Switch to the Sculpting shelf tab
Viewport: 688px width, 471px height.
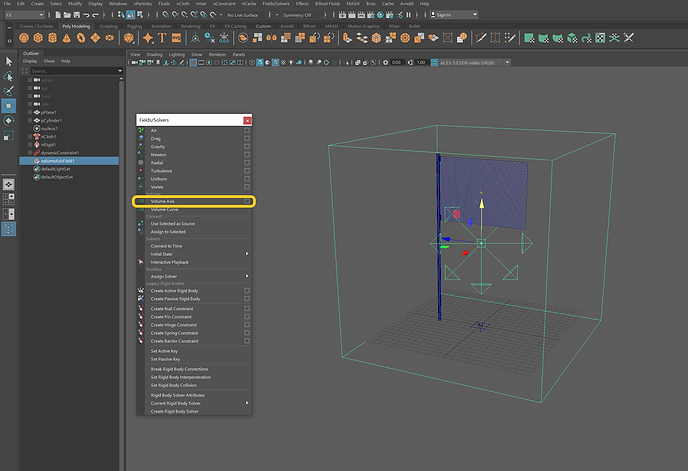[108, 26]
